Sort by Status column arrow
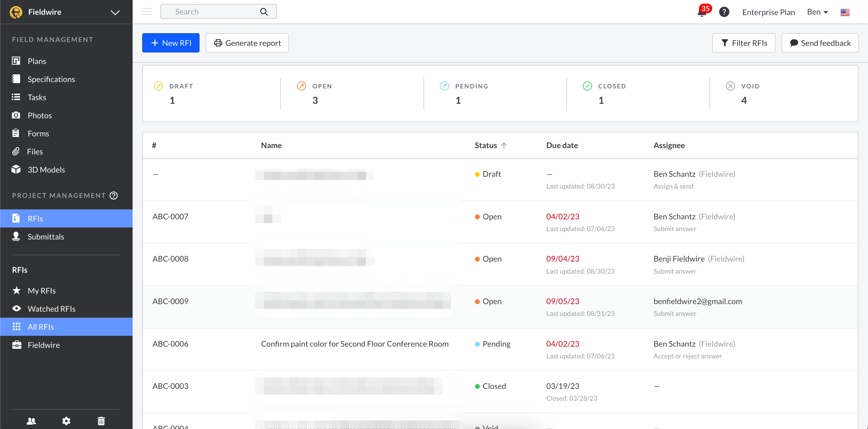 pyautogui.click(x=504, y=145)
